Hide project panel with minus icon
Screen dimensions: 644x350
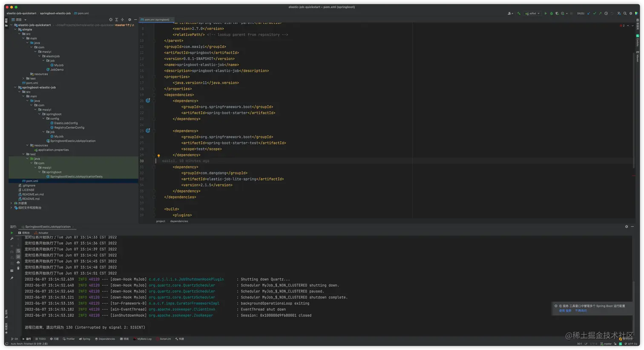tap(136, 20)
